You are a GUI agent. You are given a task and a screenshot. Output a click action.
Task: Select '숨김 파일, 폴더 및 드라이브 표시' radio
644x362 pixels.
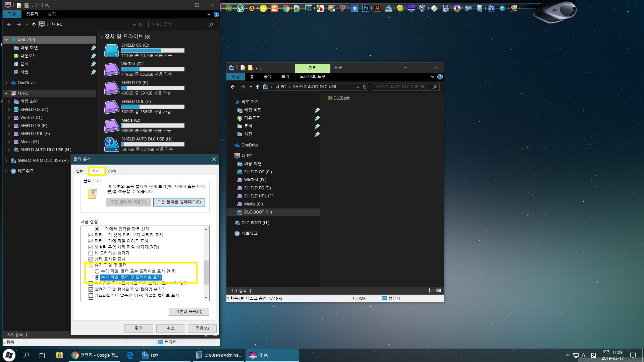click(97, 277)
